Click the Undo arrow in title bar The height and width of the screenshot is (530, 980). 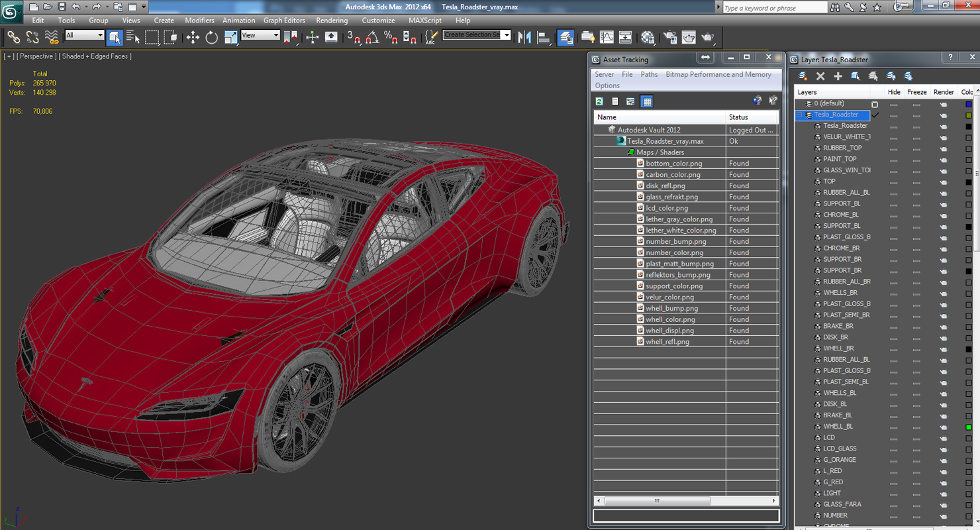(x=76, y=7)
